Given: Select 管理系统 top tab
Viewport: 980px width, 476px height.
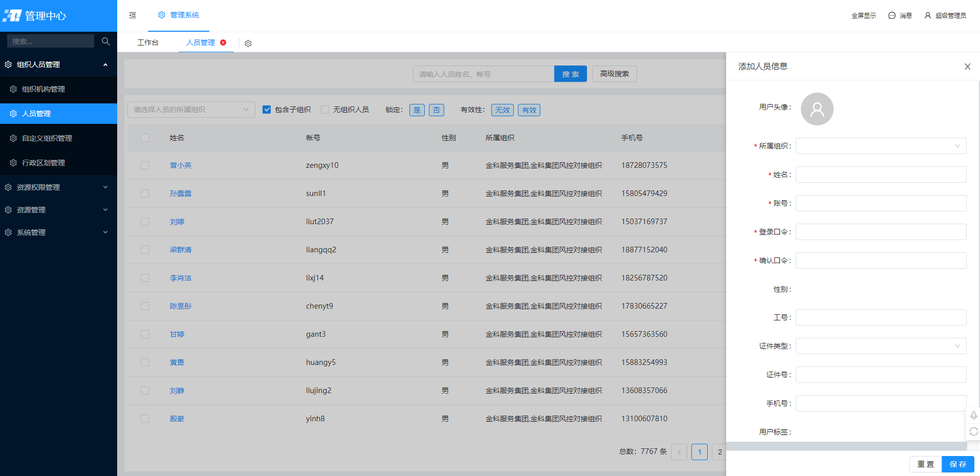Looking at the screenshot, I should [x=179, y=15].
